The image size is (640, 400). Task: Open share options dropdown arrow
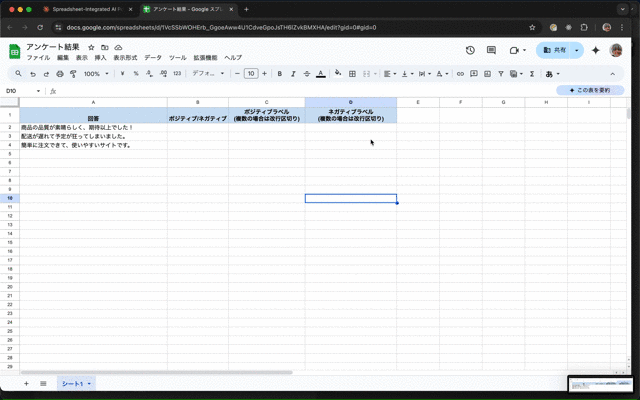[x=577, y=50]
